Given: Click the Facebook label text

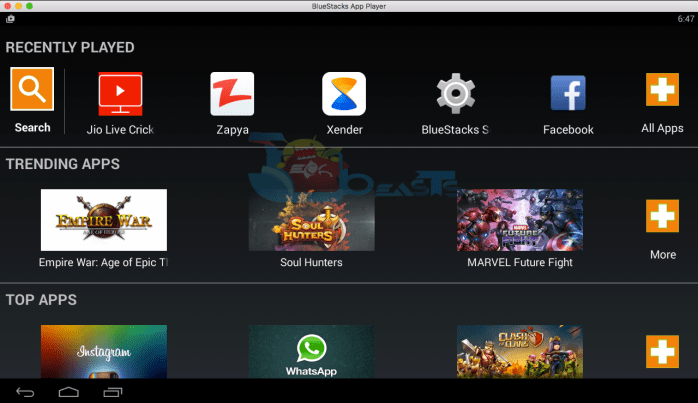Looking at the screenshot, I should 568,130.
